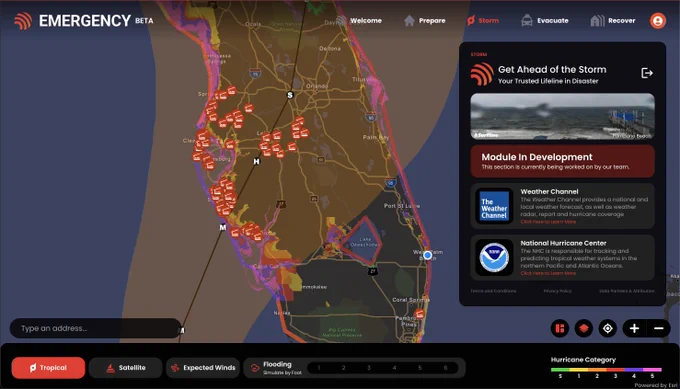Image resolution: width=680 pixels, height=389 pixels.
Task: Click the yellow category 1 legend swatch
Action: 579,370
